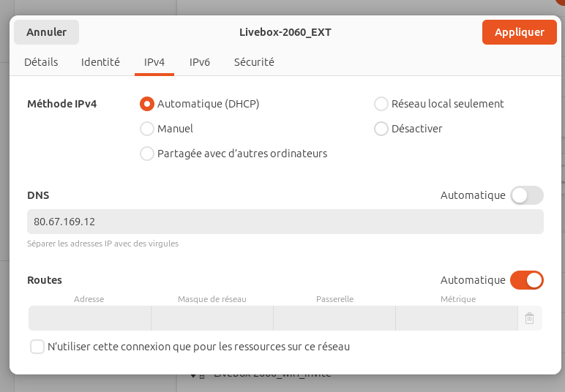Delete the route row with trash icon

click(x=529, y=318)
